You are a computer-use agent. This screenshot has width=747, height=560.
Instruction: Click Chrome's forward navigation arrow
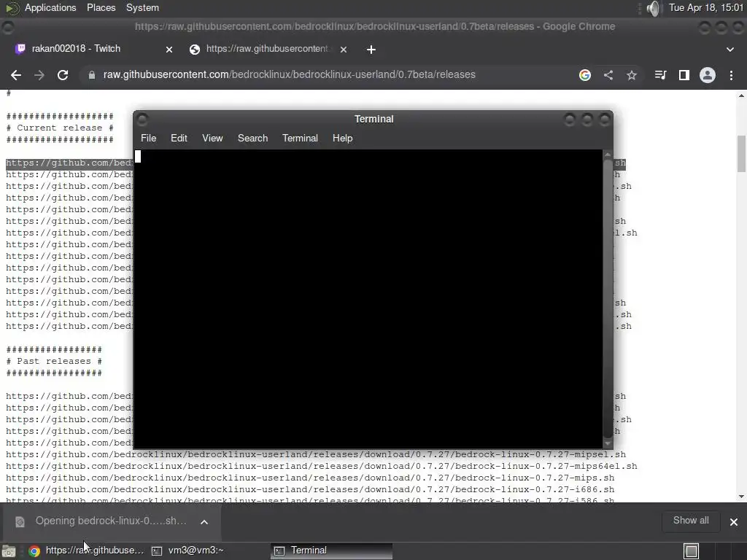39,75
